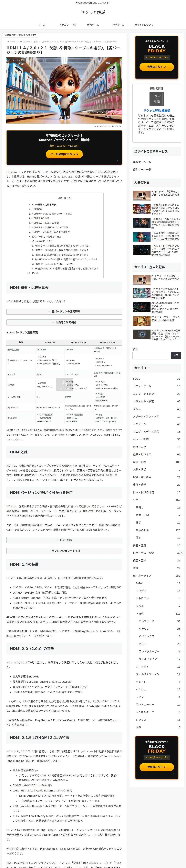Open the トヨタ subcategory

tap(158, 614)
